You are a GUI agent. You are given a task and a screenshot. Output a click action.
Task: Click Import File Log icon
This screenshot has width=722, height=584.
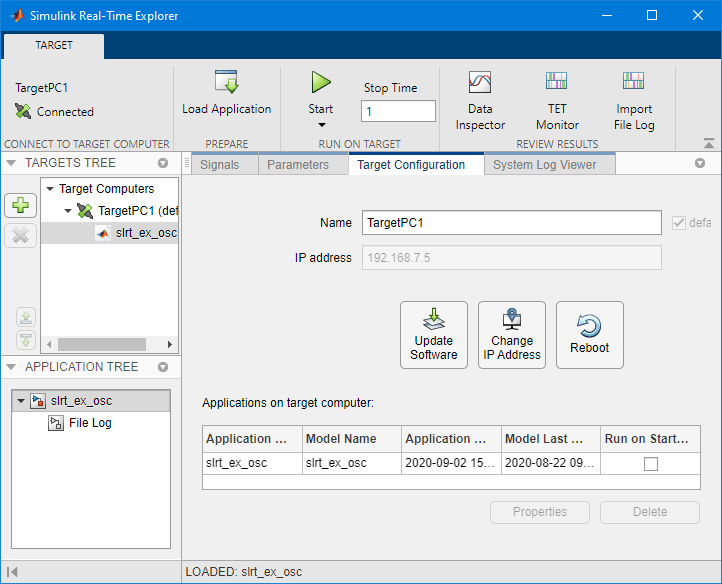[x=634, y=81]
